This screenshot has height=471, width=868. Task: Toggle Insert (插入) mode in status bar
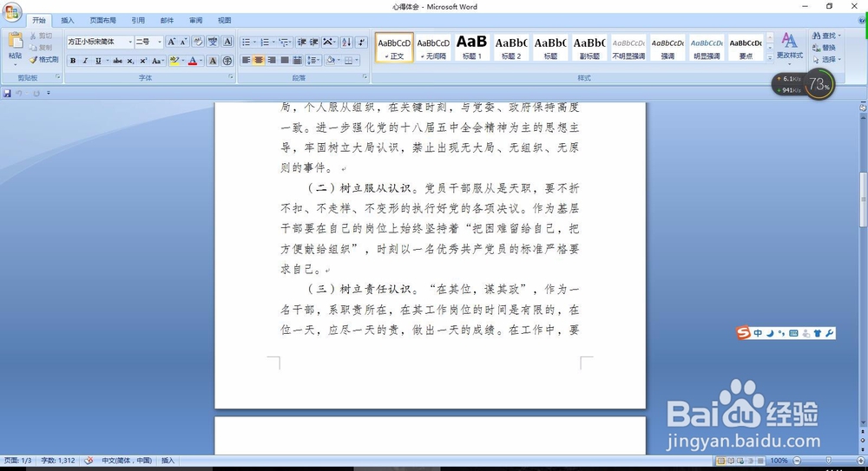[168, 461]
